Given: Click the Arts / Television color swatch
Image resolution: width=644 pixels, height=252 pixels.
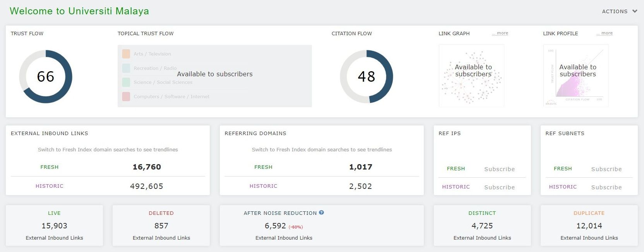Looking at the screenshot, I should coord(126,54).
